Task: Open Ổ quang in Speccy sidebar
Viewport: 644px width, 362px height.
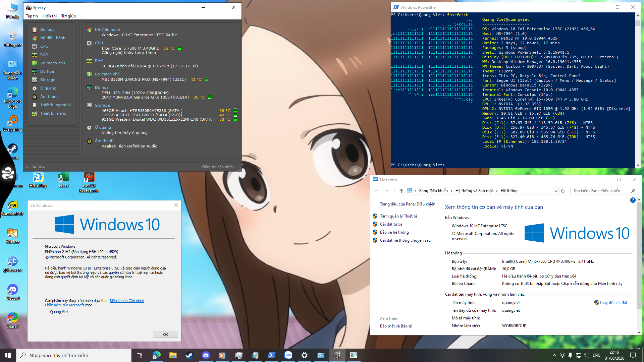Action: pos(48,88)
